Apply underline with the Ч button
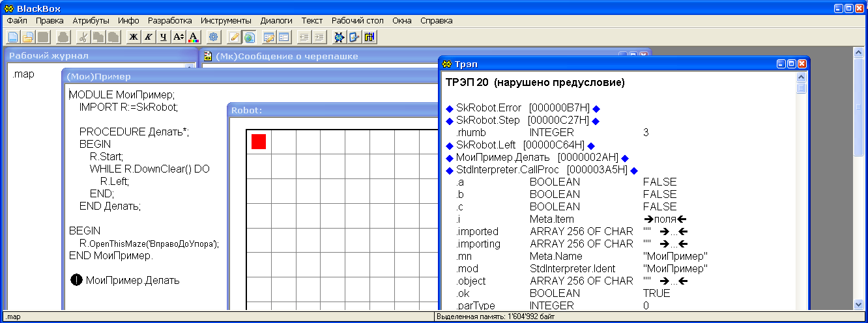The height and width of the screenshot is (323, 868). [164, 37]
